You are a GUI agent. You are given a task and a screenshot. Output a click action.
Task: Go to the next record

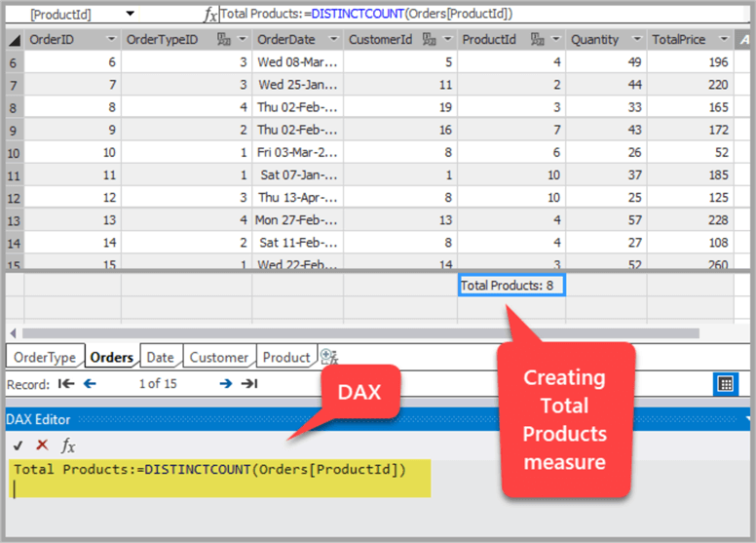click(226, 384)
